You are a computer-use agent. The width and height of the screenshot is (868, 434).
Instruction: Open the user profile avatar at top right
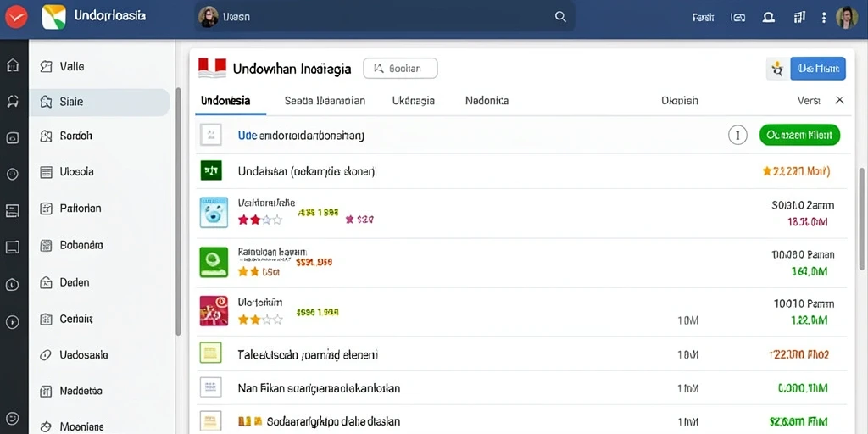847,18
